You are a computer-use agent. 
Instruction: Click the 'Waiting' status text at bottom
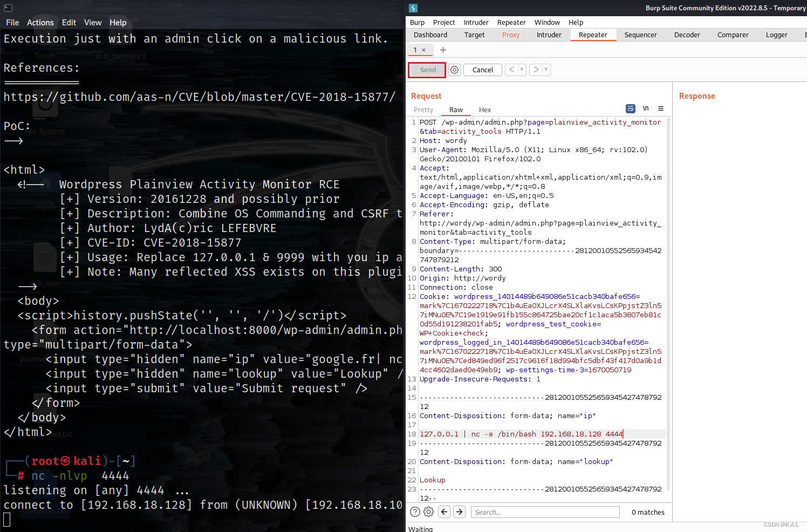click(420, 529)
